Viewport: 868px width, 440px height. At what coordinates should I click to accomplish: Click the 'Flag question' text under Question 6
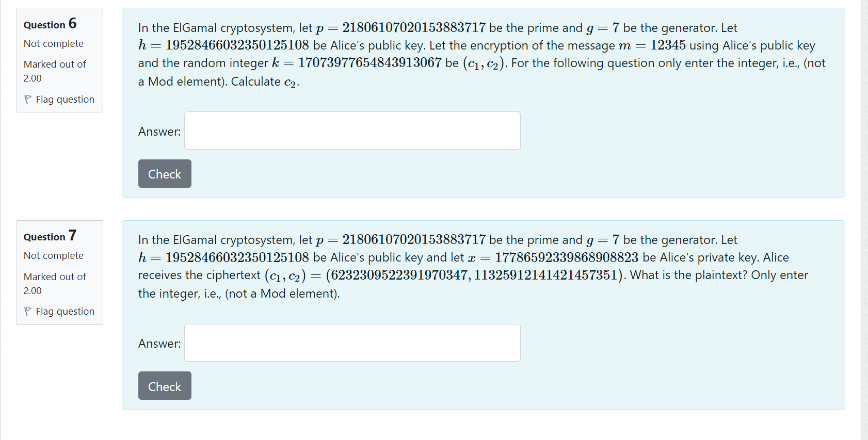coord(65,99)
